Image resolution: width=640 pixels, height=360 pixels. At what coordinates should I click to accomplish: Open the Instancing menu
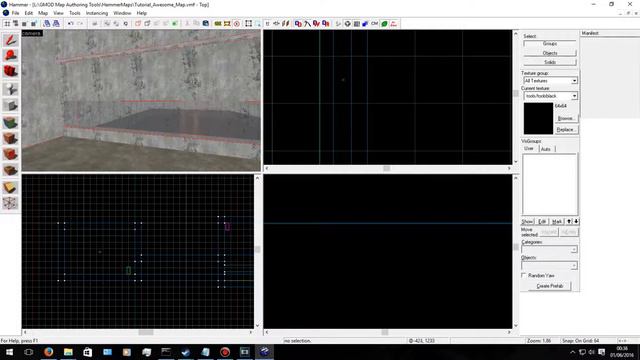(x=97, y=13)
